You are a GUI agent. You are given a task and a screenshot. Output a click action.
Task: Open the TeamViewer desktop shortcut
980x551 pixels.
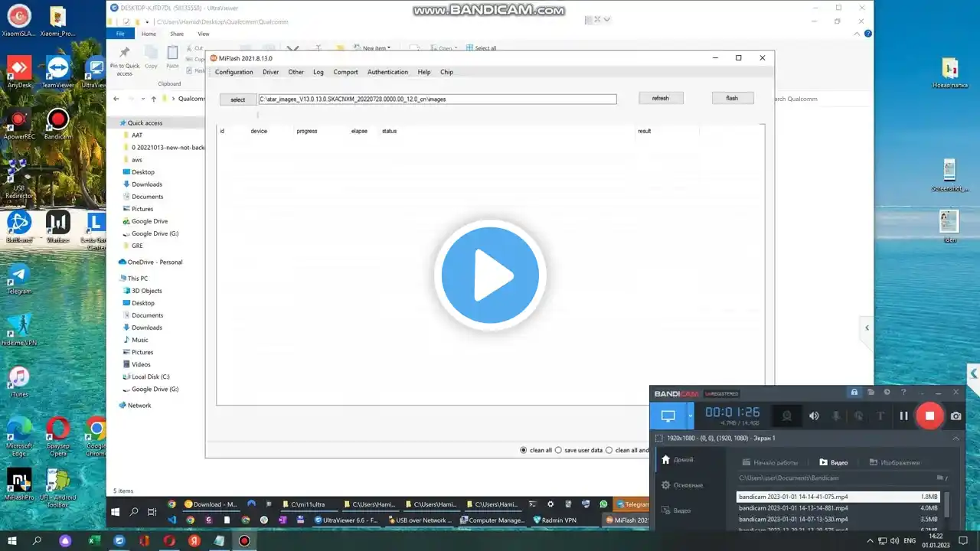(x=57, y=72)
